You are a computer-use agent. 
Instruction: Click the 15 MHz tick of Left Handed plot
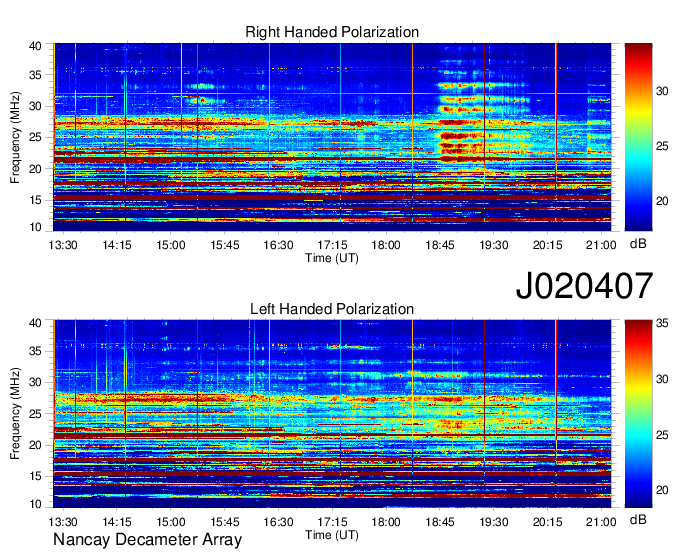(x=35, y=477)
